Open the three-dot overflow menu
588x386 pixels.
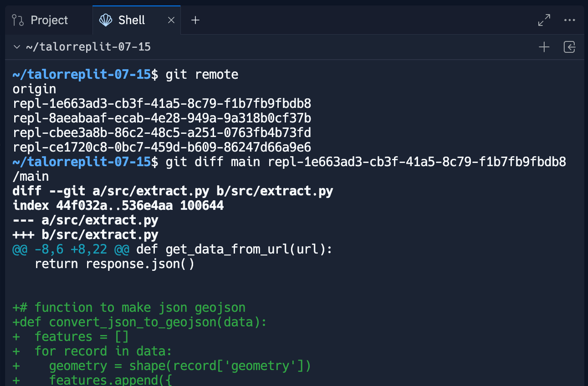pyautogui.click(x=570, y=20)
